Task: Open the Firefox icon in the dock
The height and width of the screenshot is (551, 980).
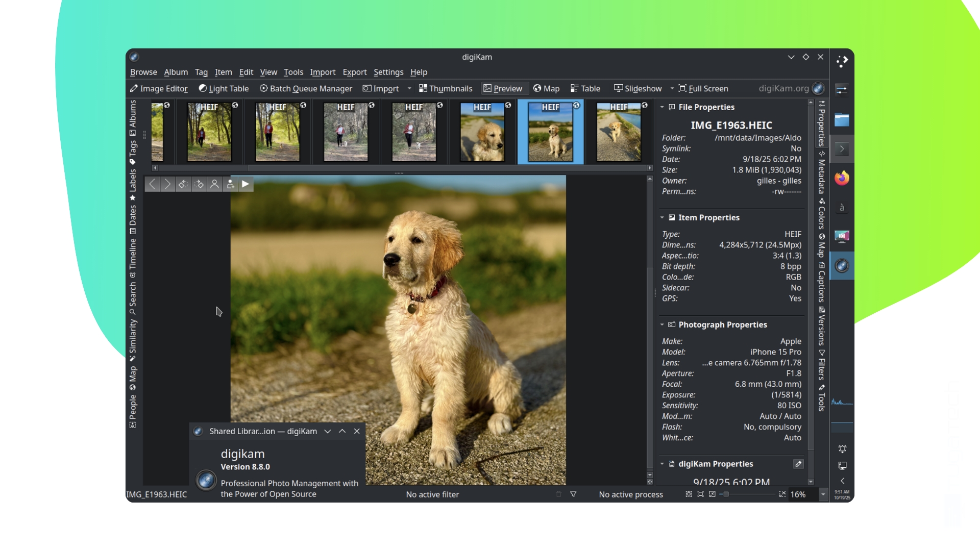Action: (842, 178)
